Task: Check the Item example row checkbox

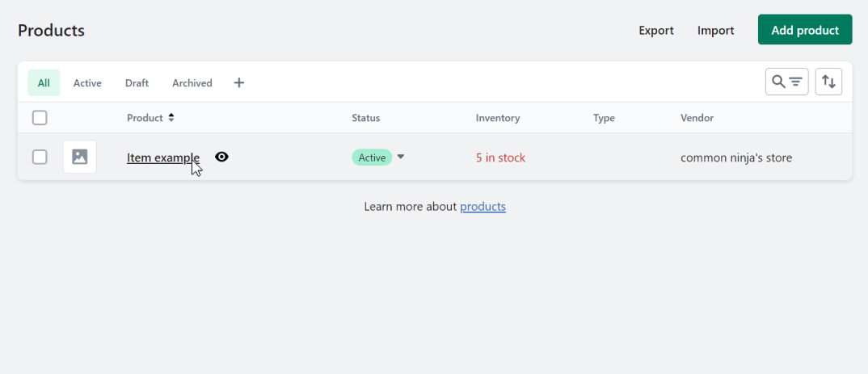Action: click(40, 157)
